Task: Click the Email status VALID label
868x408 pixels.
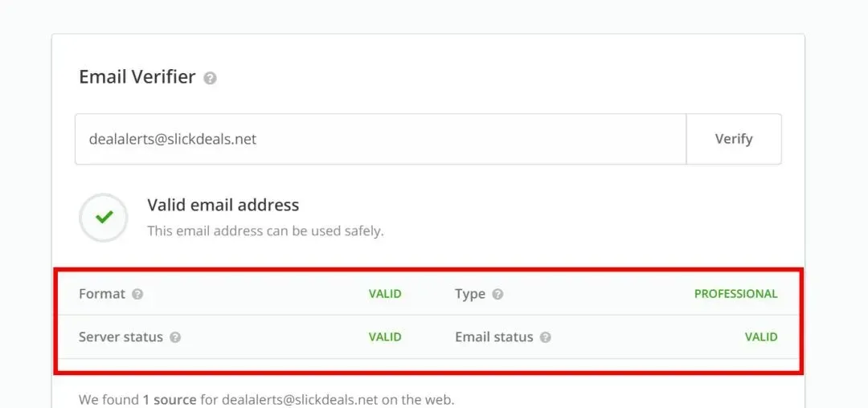Action: [x=761, y=337]
